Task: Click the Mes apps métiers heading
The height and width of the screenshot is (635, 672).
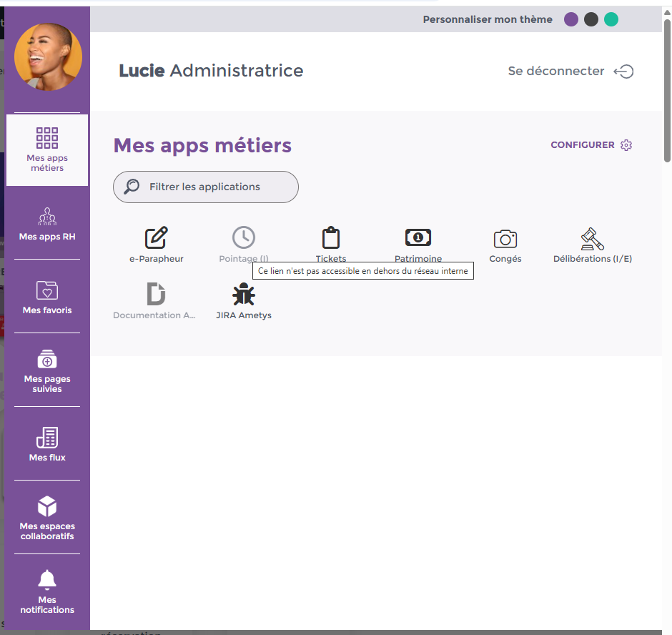Action: point(203,145)
